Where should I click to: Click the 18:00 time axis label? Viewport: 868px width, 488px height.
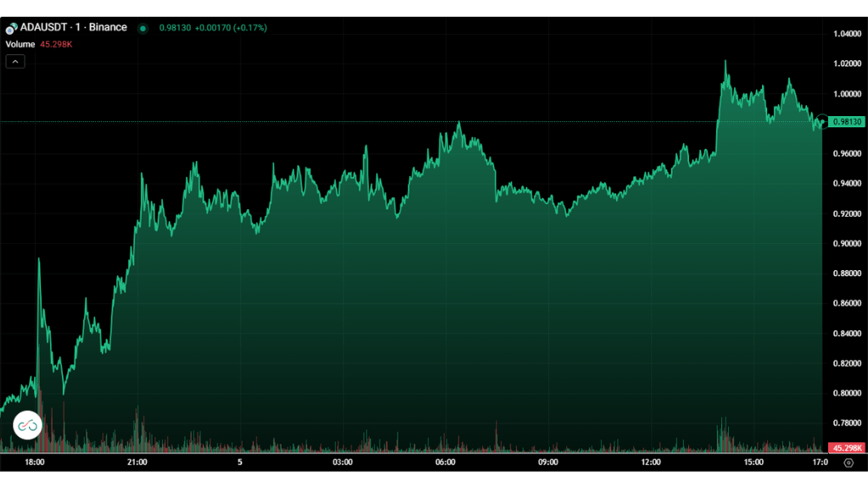point(34,462)
